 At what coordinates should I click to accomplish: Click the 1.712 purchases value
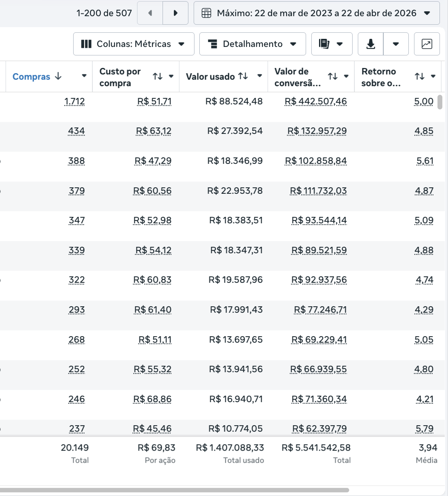coord(74,101)
